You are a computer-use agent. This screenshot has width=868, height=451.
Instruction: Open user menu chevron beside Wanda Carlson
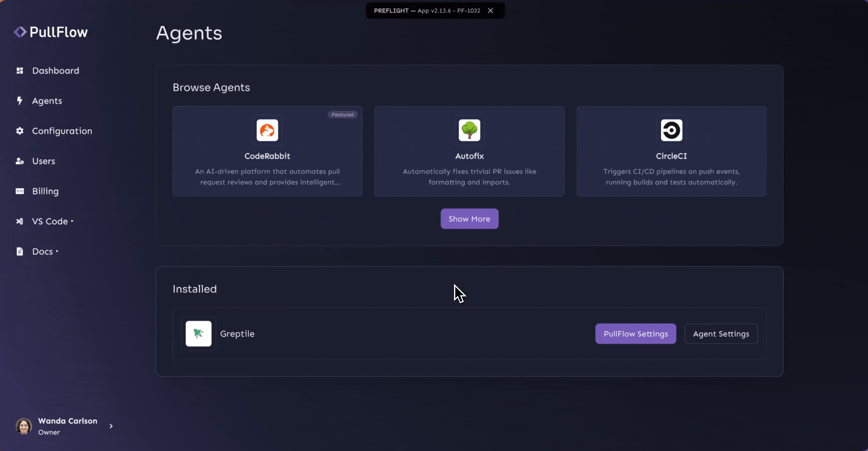tap(111, 426)
